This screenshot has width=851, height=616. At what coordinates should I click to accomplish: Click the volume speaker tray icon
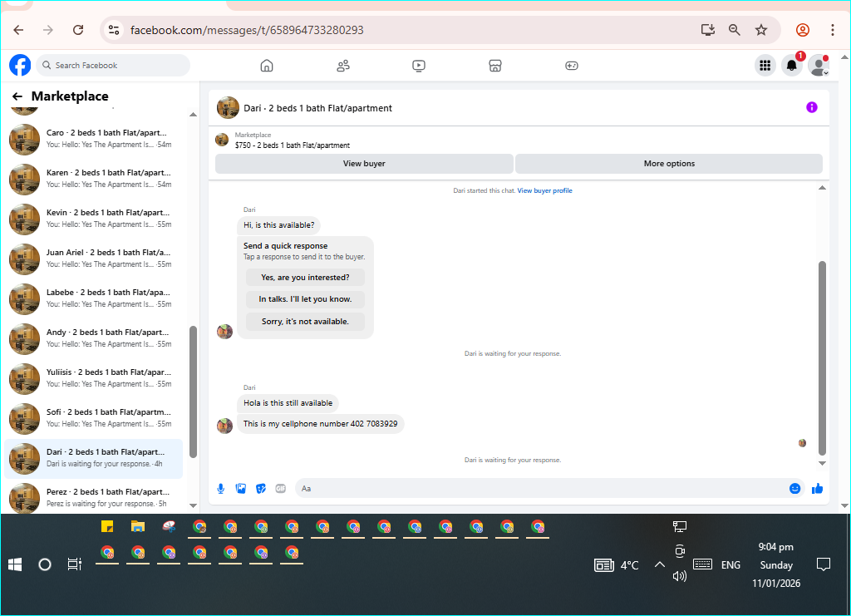680,576
